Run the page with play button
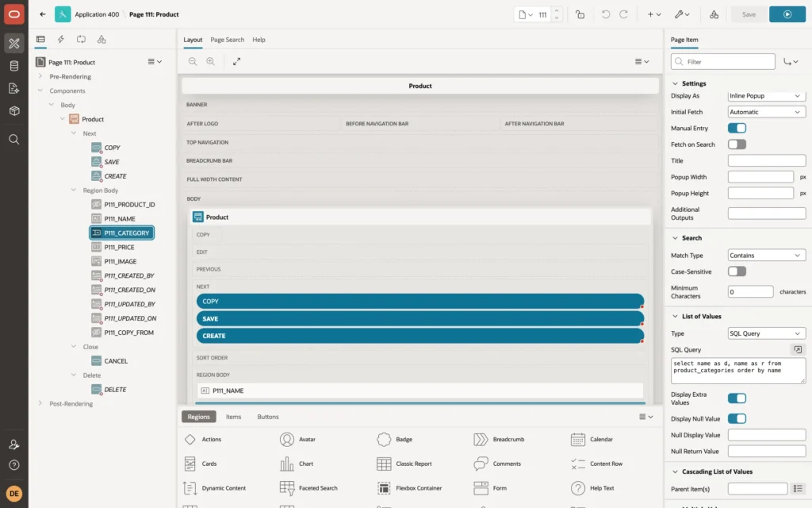 pyautogui.click(x=787, y=14)
